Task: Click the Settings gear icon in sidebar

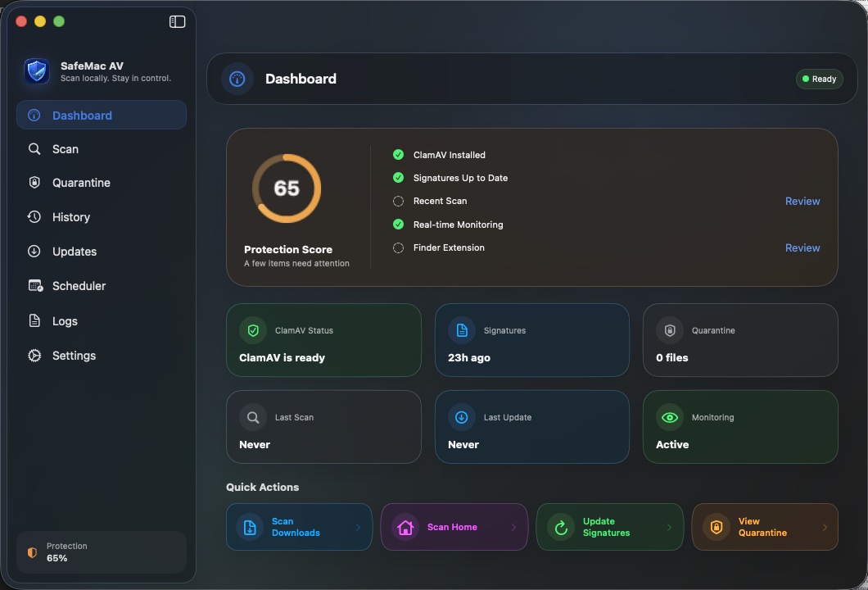Action: (34, 355)
